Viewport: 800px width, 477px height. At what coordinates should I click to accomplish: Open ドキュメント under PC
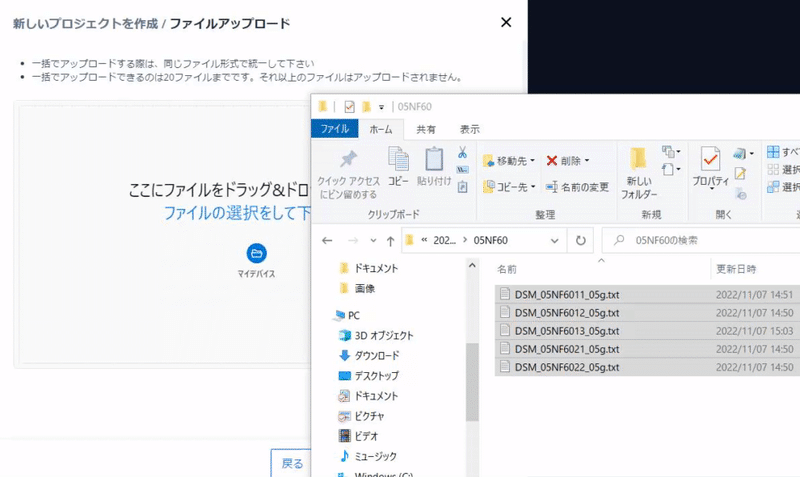[x=368, y=396]
